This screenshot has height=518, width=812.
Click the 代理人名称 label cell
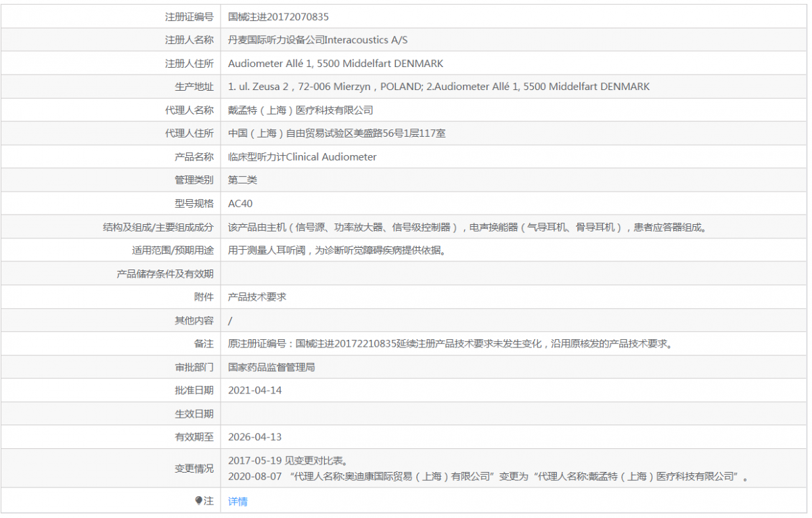[111, 110]
